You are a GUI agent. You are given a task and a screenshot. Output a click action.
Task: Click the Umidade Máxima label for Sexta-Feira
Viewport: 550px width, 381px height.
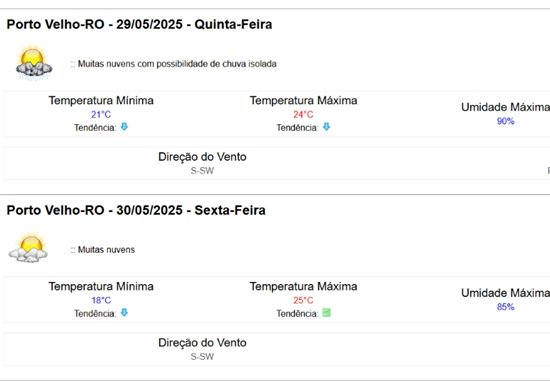[505, 293]
